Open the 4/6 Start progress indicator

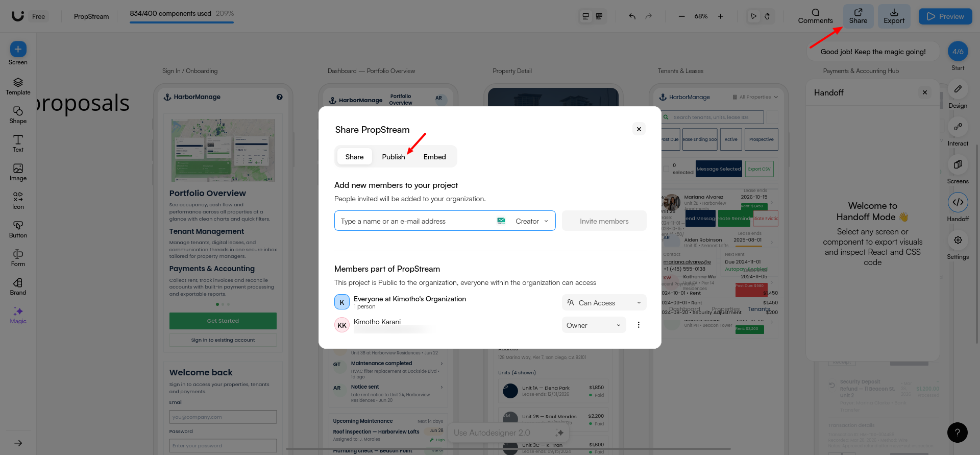coord(958,52)
